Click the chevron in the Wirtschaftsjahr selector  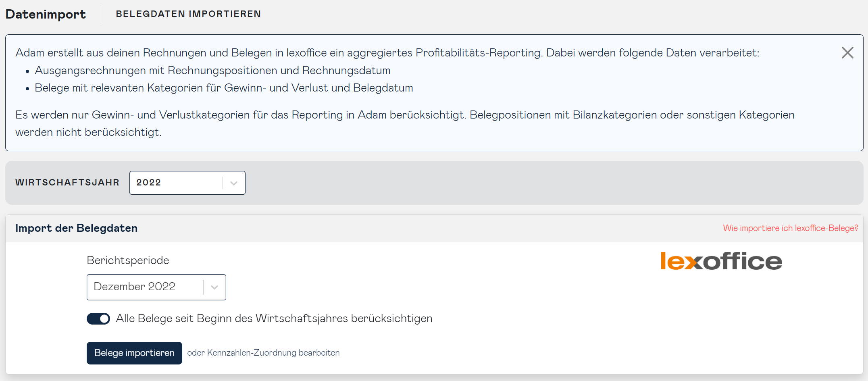(x=234, y=183)
